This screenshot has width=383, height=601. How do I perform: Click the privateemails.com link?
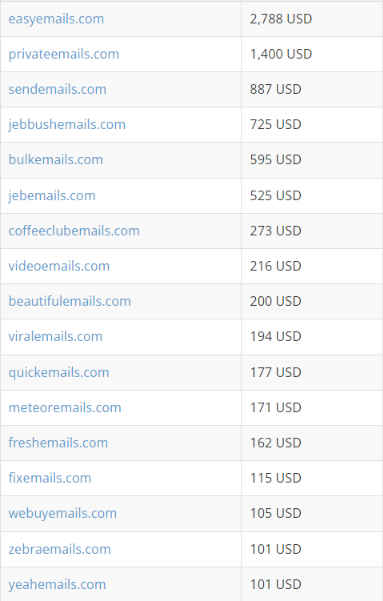tap(64, 54)
